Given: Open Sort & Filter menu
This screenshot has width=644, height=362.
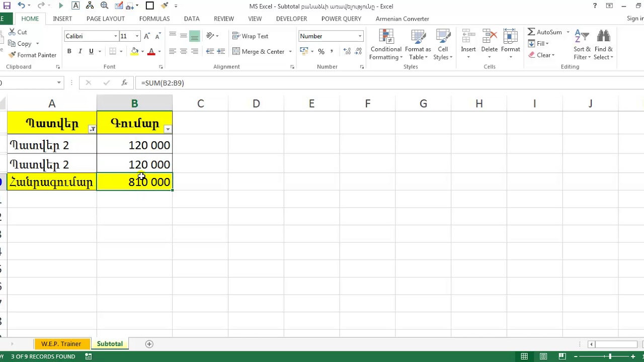Looking at the screenshot, I should coord(582,45).
